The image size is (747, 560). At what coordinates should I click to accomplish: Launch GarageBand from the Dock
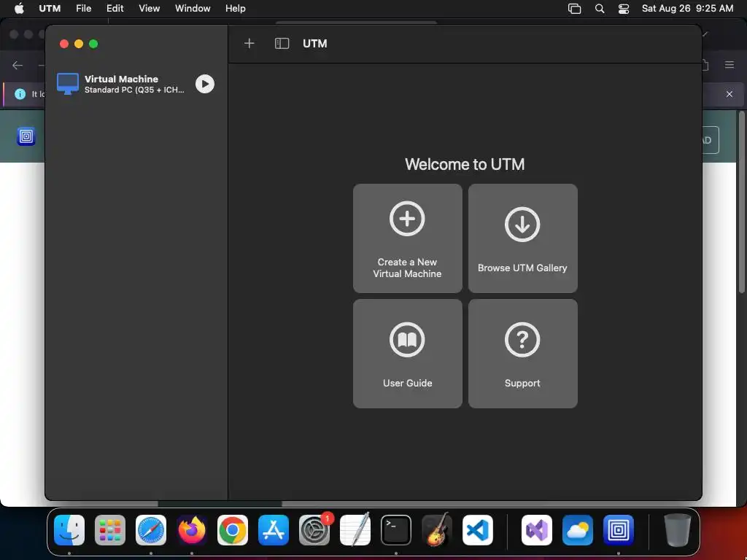coord(437,529)
